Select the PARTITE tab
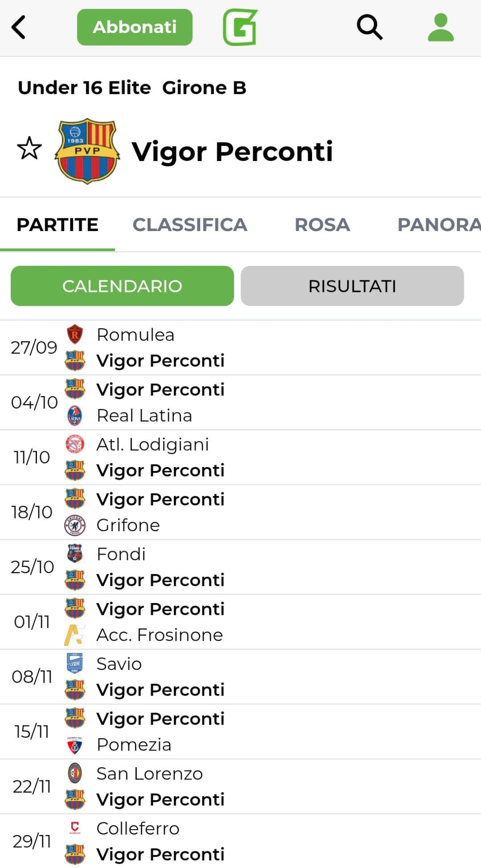Screen dimensions: 481x868 (57, 225)
